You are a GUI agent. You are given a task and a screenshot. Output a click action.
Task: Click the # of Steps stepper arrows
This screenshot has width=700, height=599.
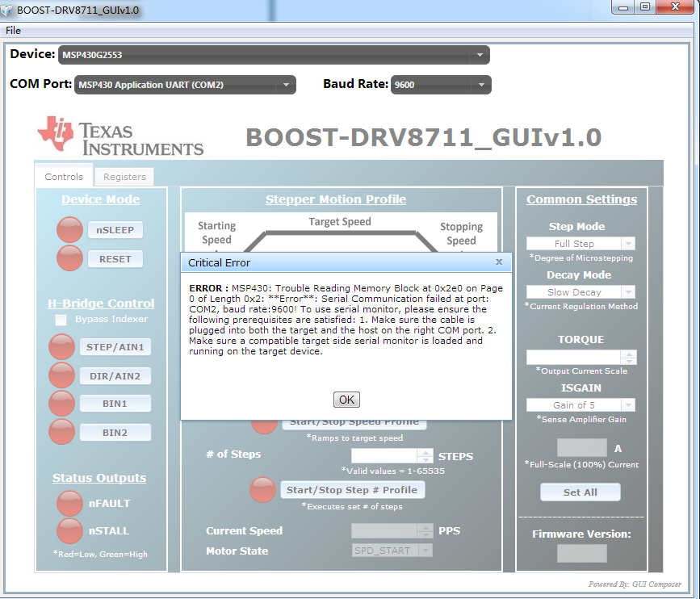(425, 456)
